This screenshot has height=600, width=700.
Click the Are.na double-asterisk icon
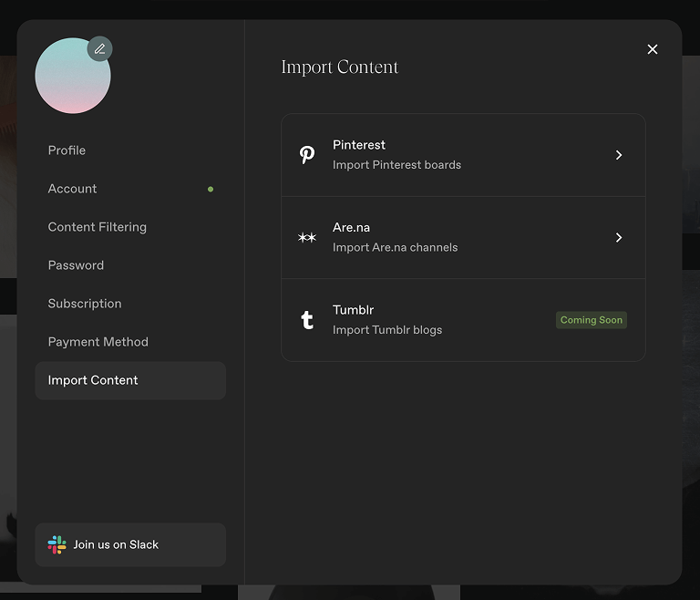[307, 237]
